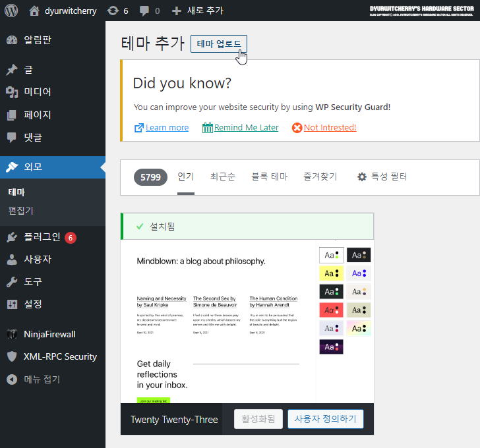The height and width of the screenshot is (448, 480).
Task: Click the 플러그인 plug icon
Action: point(12,237)
